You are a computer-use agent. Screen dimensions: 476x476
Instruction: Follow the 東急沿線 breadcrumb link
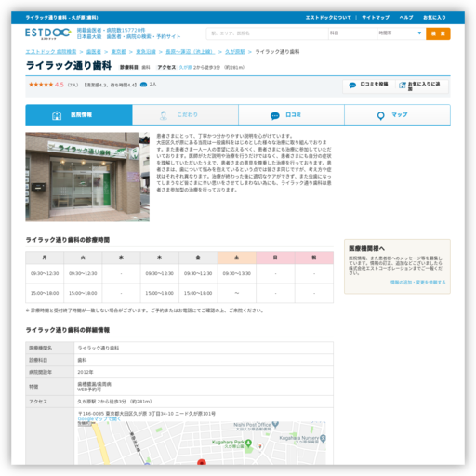pos(146,52)
